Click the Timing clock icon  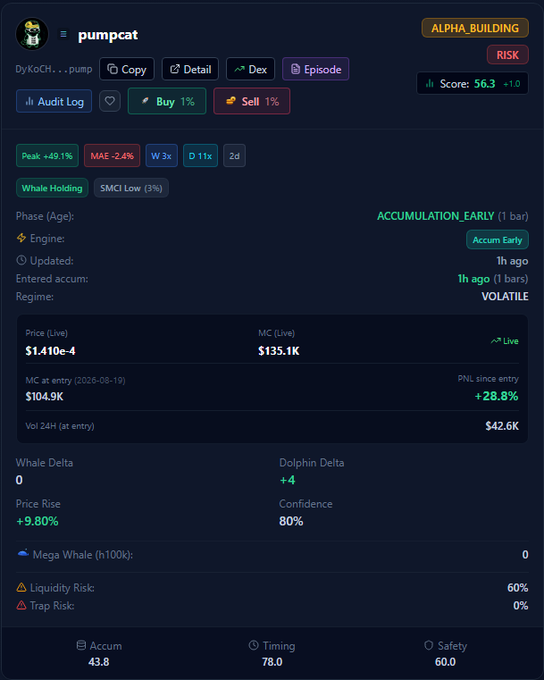(254, 645)
